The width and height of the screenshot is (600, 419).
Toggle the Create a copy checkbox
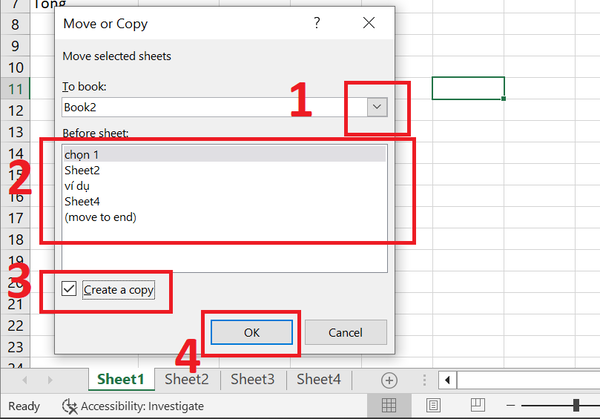(x=69, y=289)
